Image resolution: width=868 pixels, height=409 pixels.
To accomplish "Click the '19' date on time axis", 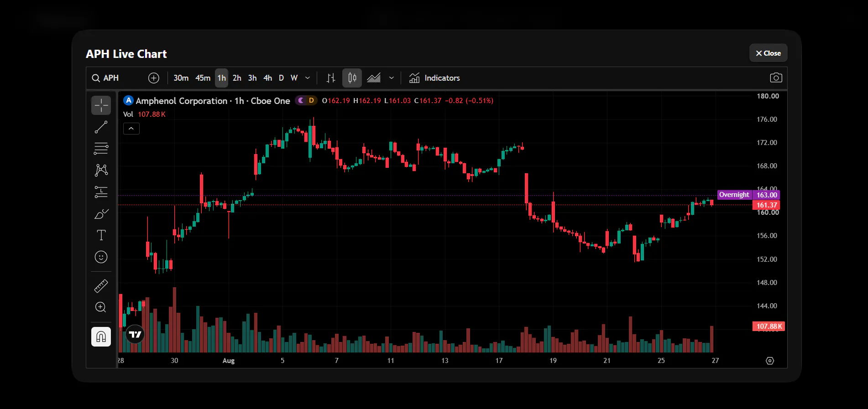I will 553,361.
